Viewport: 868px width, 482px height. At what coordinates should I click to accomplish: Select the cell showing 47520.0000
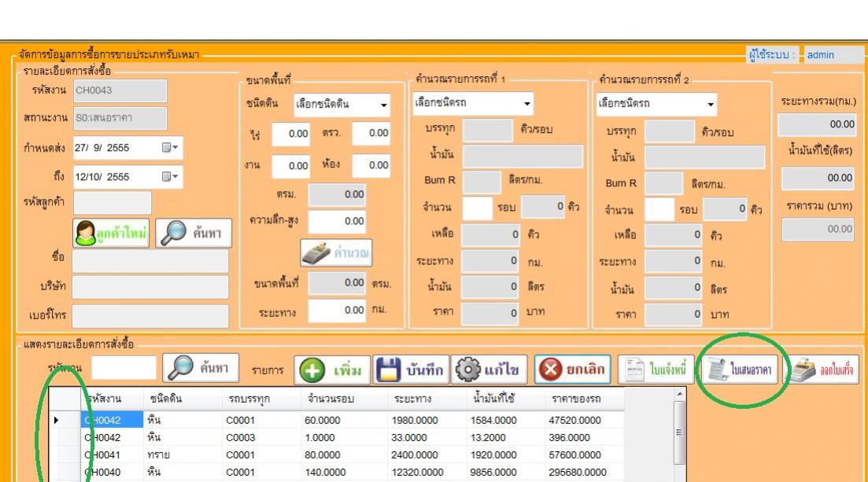[585, 420]
